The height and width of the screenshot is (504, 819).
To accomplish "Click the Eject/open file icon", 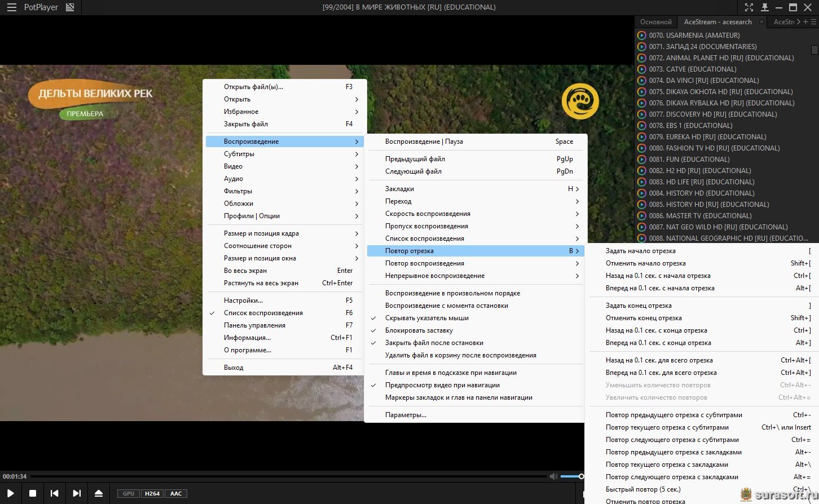I will 99,493.
